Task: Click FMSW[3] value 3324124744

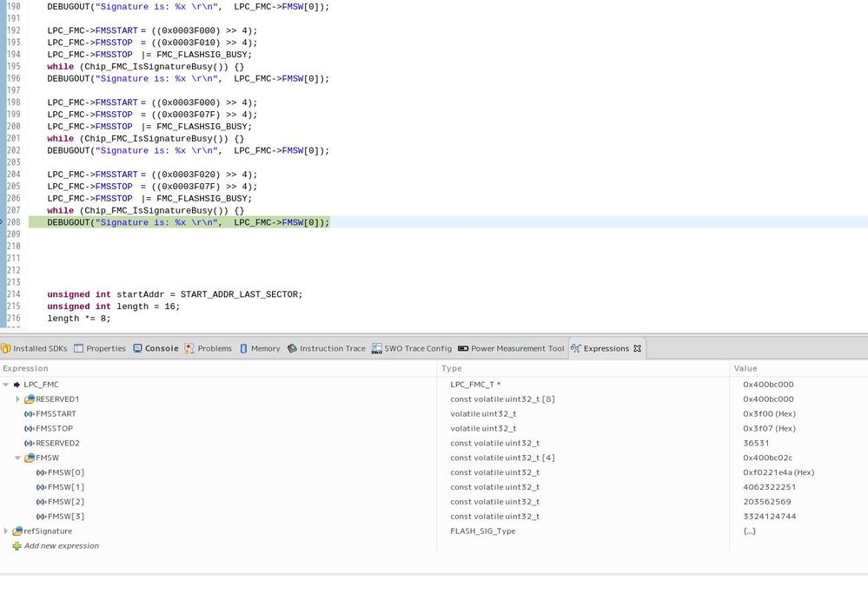Action: click(x=769, y=516)
